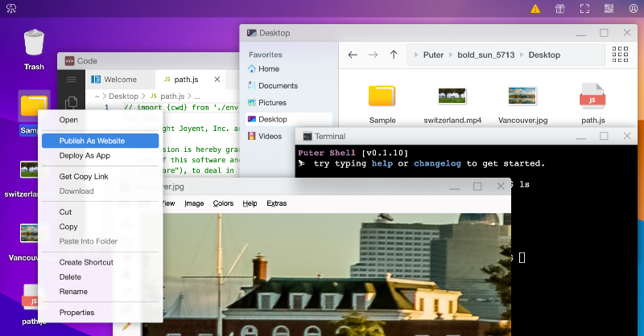Close the path.js editor tab
Image resolution: width=644 pixels, height=336 pixels.
[217, 80]
